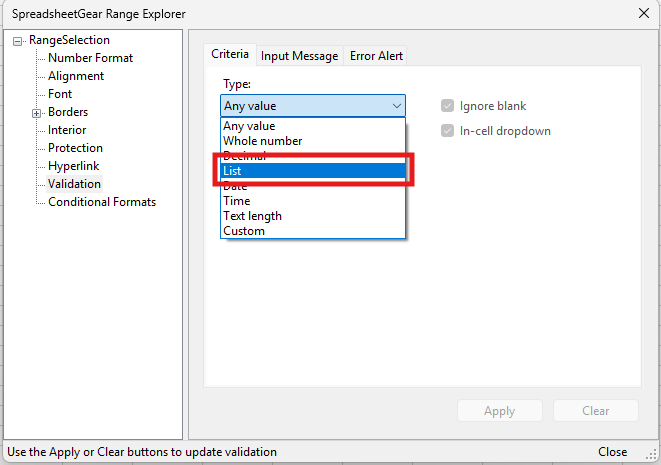Switch to the Error Alert tab
661x465 pixels.
coord(376,56)
